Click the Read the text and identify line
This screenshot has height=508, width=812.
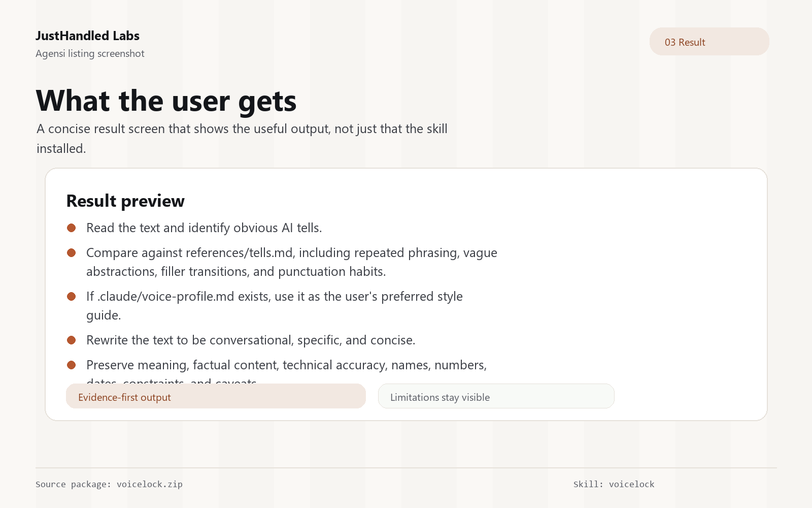click(204, 228)
